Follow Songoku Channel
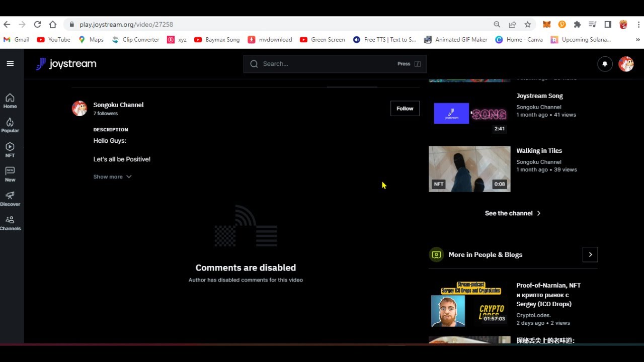 405,109
